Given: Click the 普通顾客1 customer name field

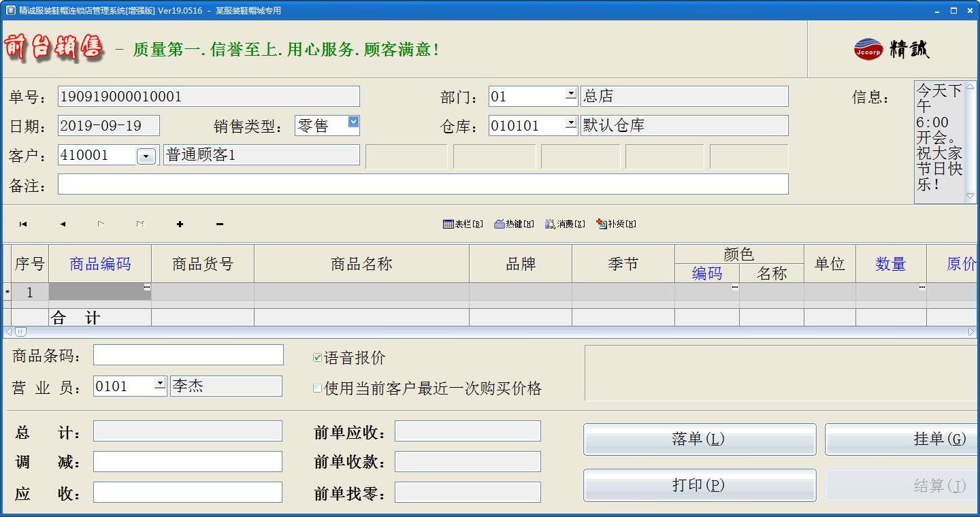Looking at the screenshot, I should pyautogui.click(x=261, y=155).
